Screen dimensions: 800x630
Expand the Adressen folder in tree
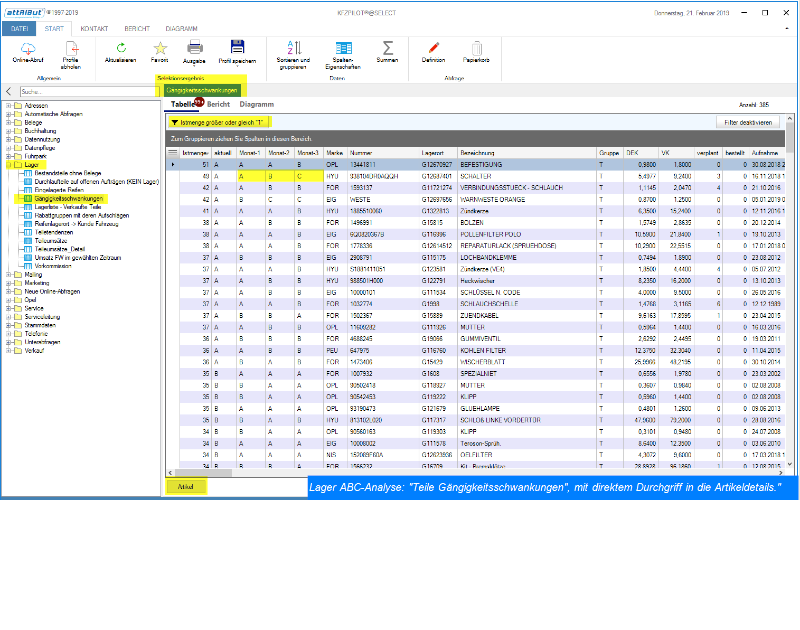click(8, 105)
